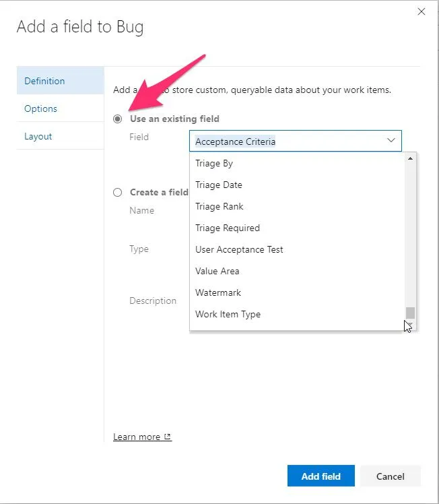The width and height of the screenshot is (439, 504).
Task: Open the Definition tab
Action: point(44,81)
